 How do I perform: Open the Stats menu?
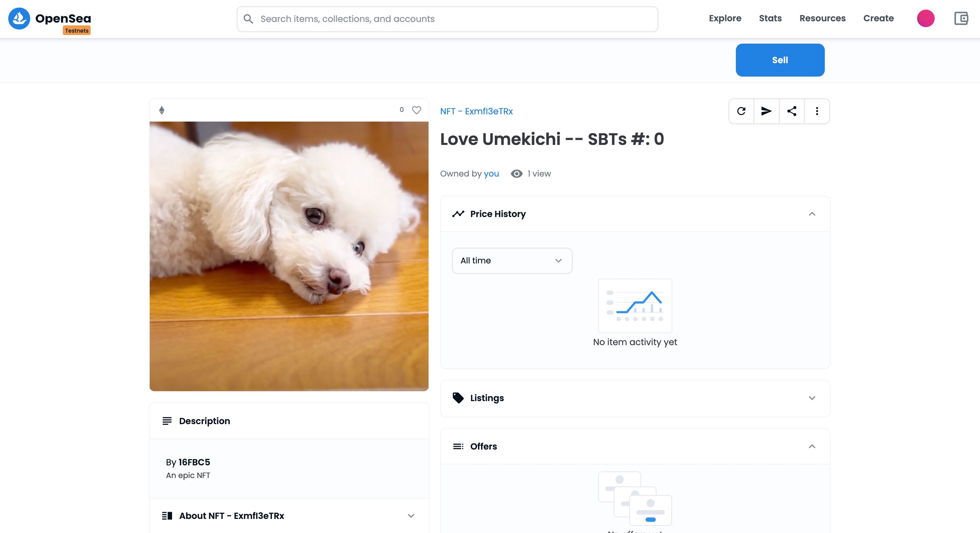point(771,18)
